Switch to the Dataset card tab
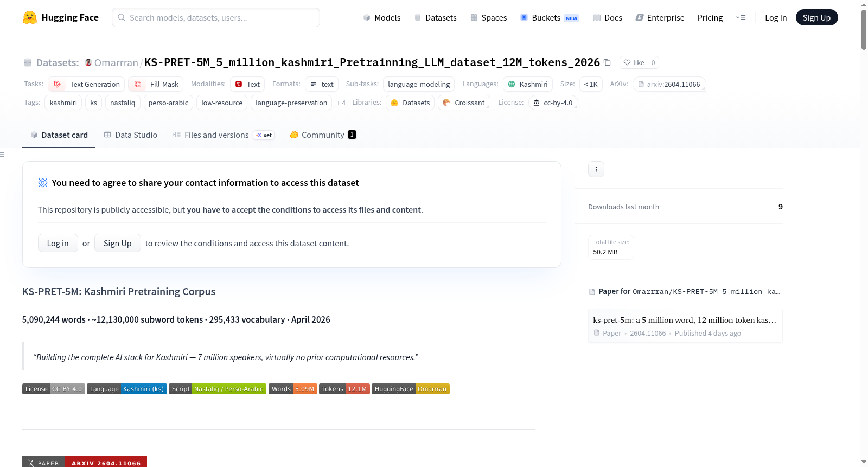This screenshot has width=868, height=467. (x=59, y=135)
